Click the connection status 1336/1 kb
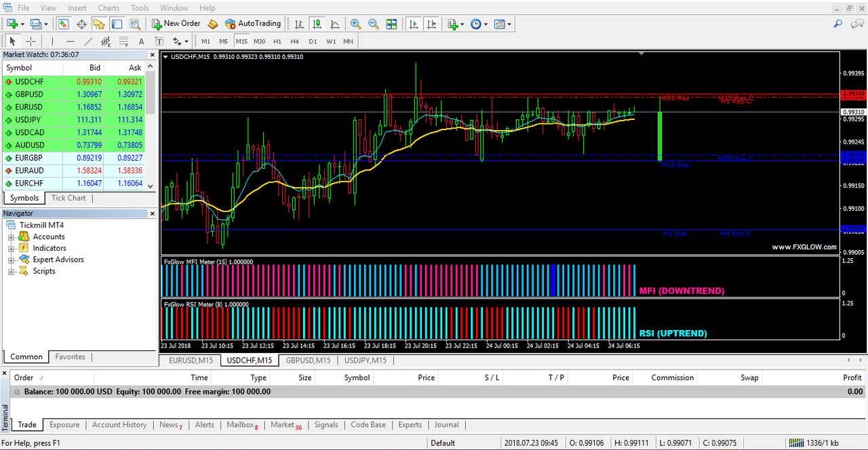 pos(813,443)
